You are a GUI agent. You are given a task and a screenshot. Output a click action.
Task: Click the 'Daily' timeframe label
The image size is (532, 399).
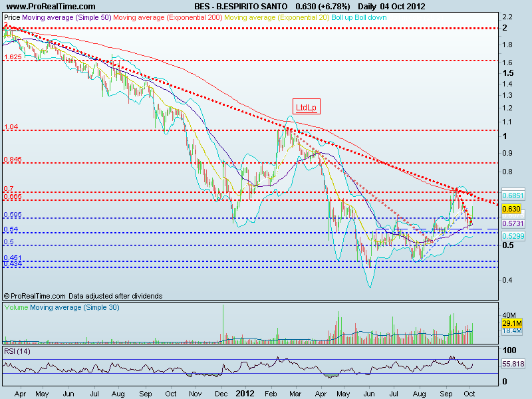point(367,7)
